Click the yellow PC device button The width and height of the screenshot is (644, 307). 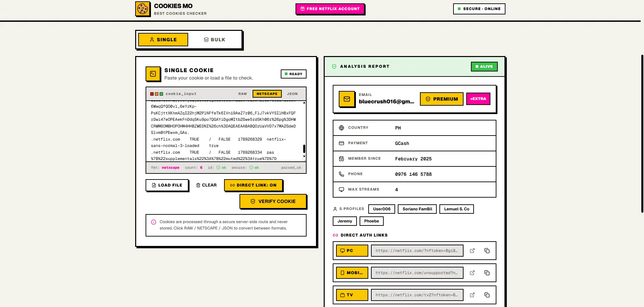tap(352, 251)
